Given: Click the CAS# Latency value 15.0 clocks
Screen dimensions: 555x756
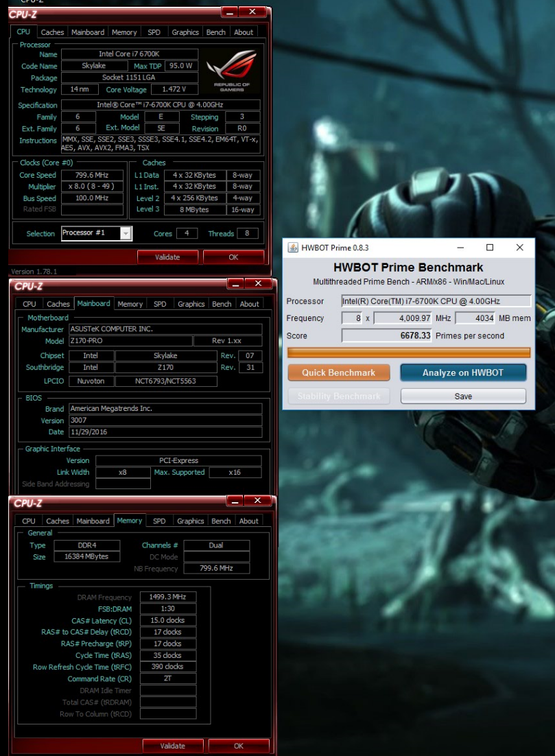Looking at the screenshot, I should coord(168,620).
